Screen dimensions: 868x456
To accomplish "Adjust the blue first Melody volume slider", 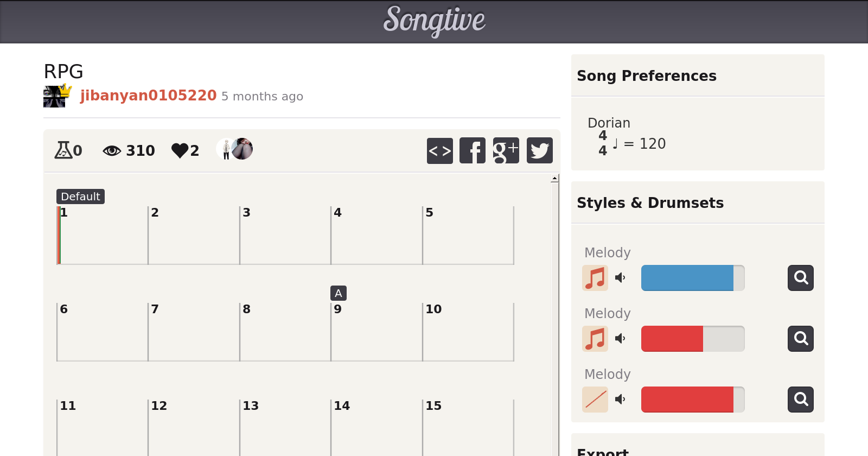I will pos(692,278).
